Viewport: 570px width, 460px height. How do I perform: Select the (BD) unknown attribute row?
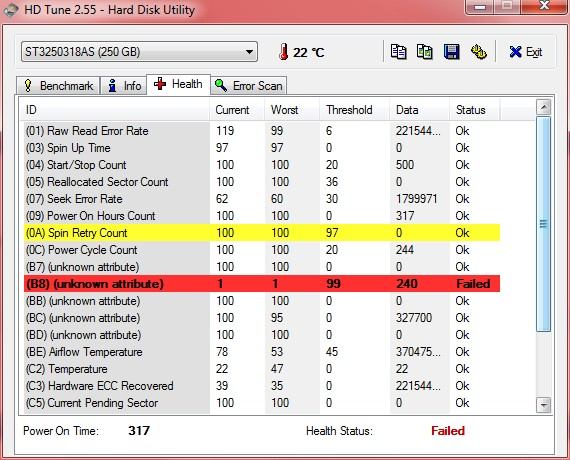[x=262, y=335]
